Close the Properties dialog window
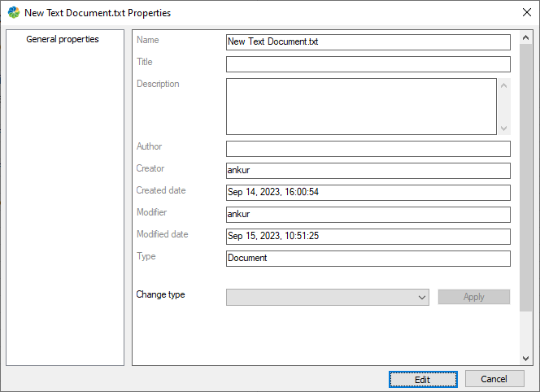540x392 pixels. point(525,13)
